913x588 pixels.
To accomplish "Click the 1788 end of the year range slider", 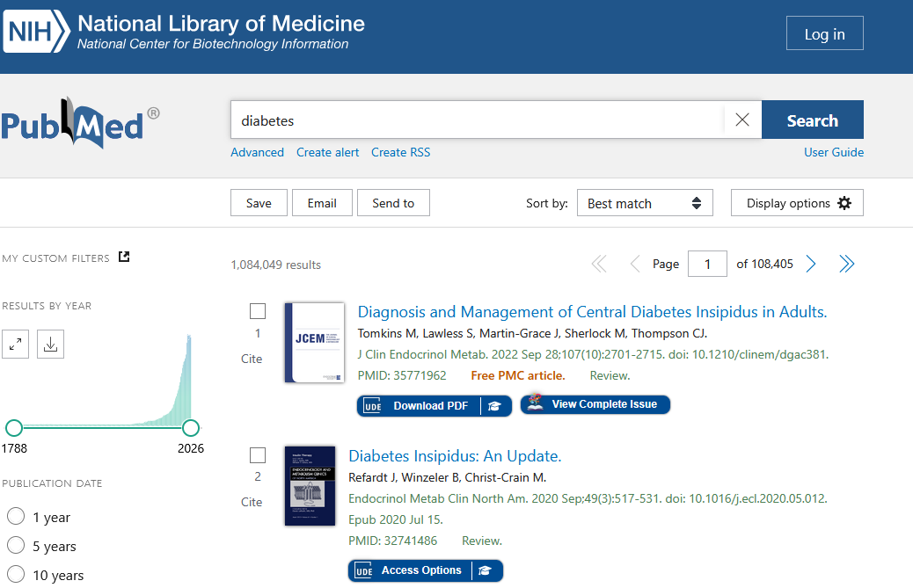I will click(14, 428).
